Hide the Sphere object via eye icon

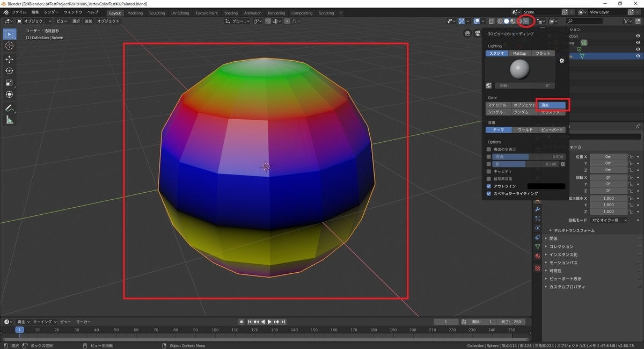pos(638,56)
